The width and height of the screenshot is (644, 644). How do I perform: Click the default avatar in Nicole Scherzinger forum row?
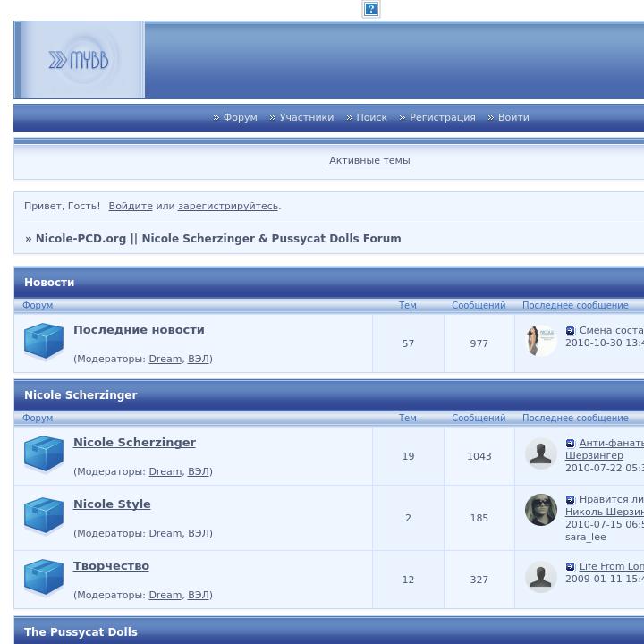pyautogui.click(x=541, y=453)
